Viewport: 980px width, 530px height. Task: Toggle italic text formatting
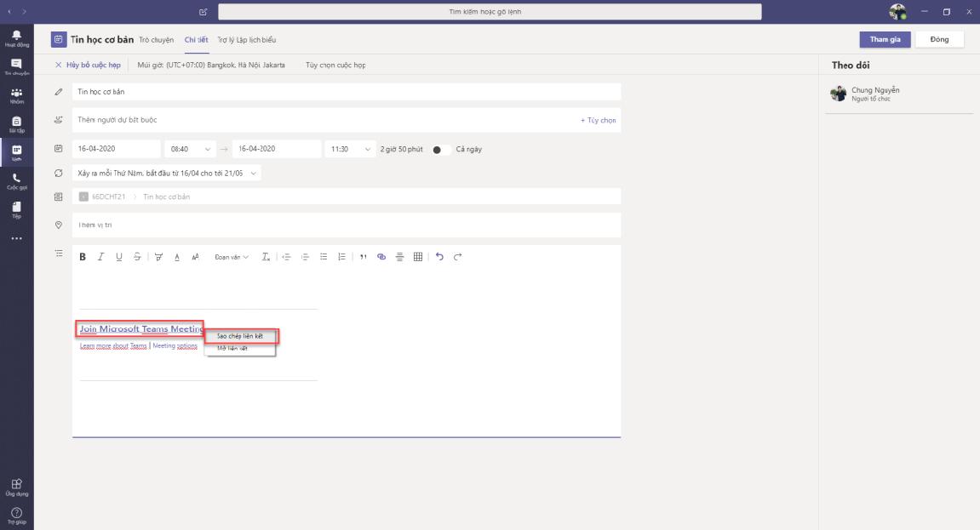(x=100, y=256)
